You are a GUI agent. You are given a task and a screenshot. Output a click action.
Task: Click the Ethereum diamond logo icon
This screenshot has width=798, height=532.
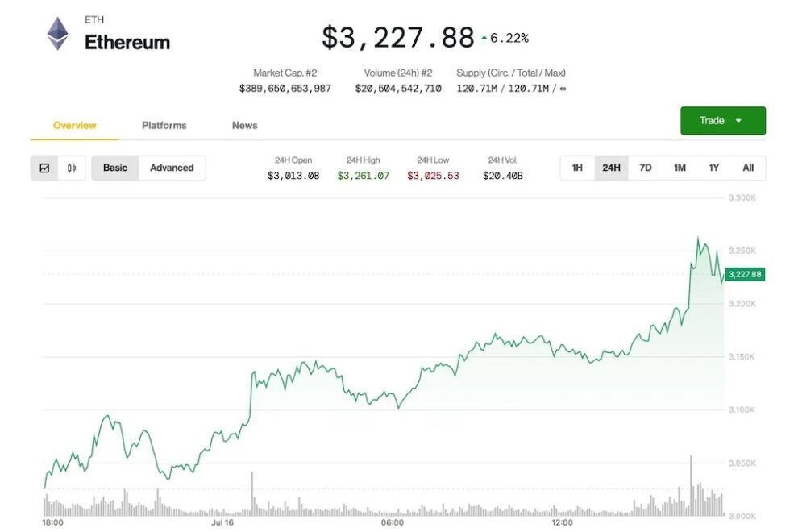click(x=57, y=35)
